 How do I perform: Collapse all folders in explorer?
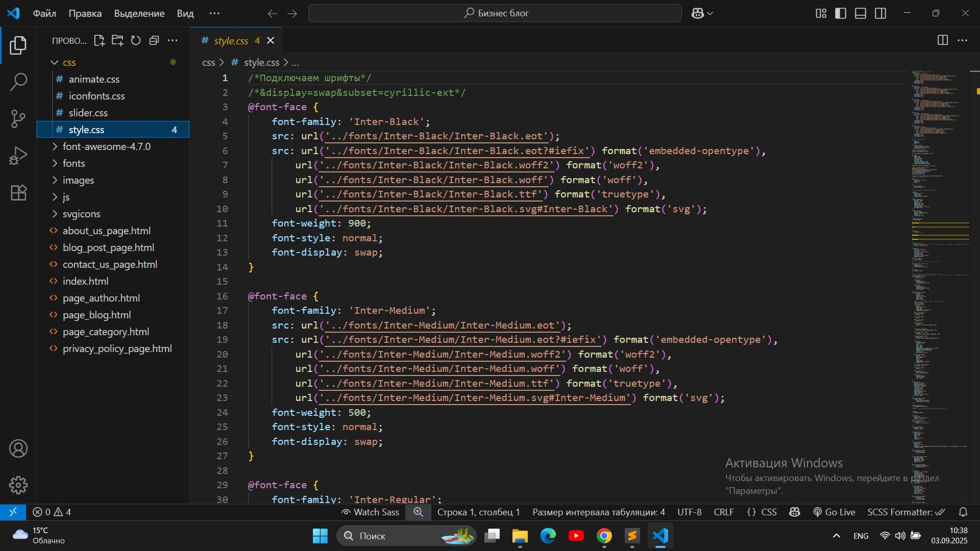[154, 41]
